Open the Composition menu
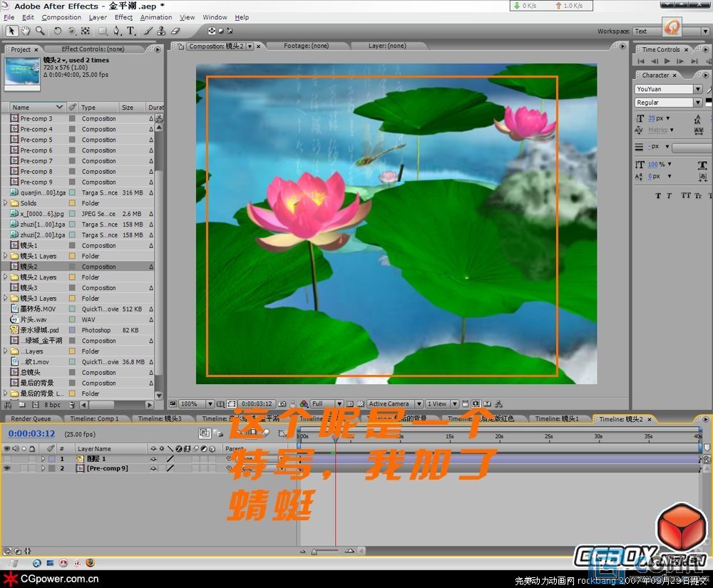 61,17
